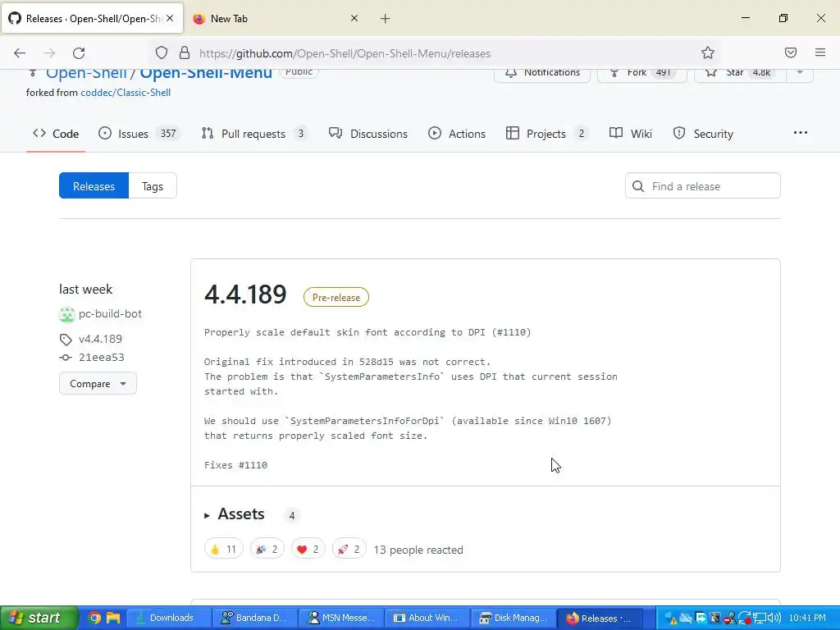The width and height of the screenshot is (840, 630).
Task: Open the 4.4.189 release title
Action: point(245,294)
